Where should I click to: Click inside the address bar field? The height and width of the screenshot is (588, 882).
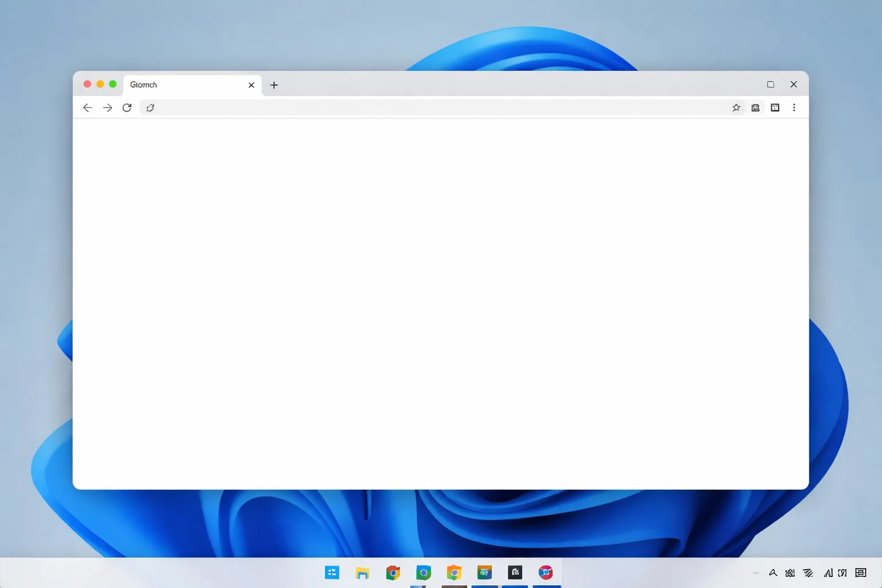point(442,108)
